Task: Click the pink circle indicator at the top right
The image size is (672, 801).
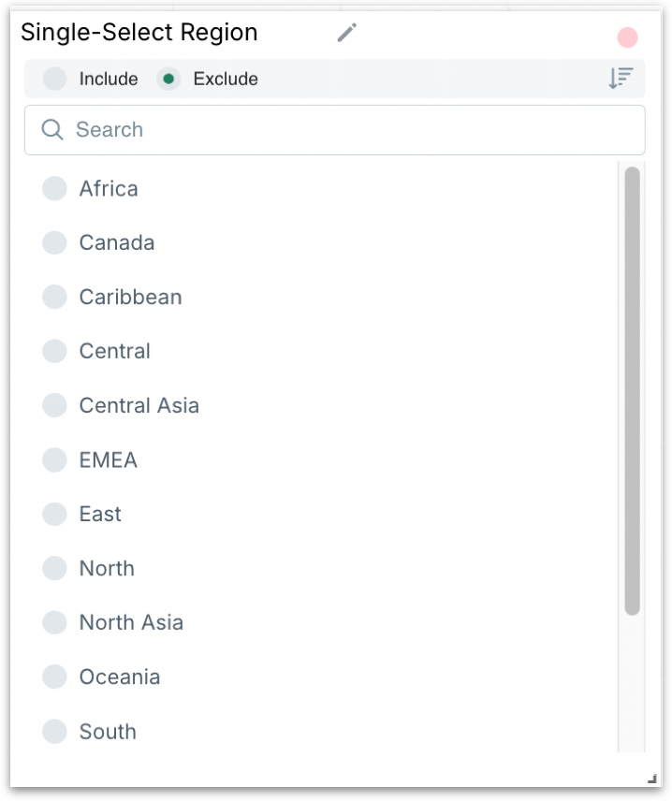Action: (x=627, y=37)
